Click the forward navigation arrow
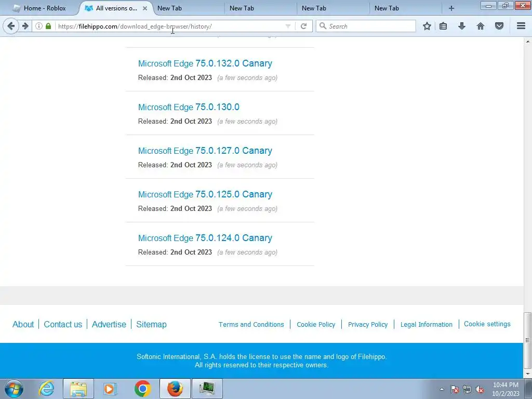 point(25,26)
